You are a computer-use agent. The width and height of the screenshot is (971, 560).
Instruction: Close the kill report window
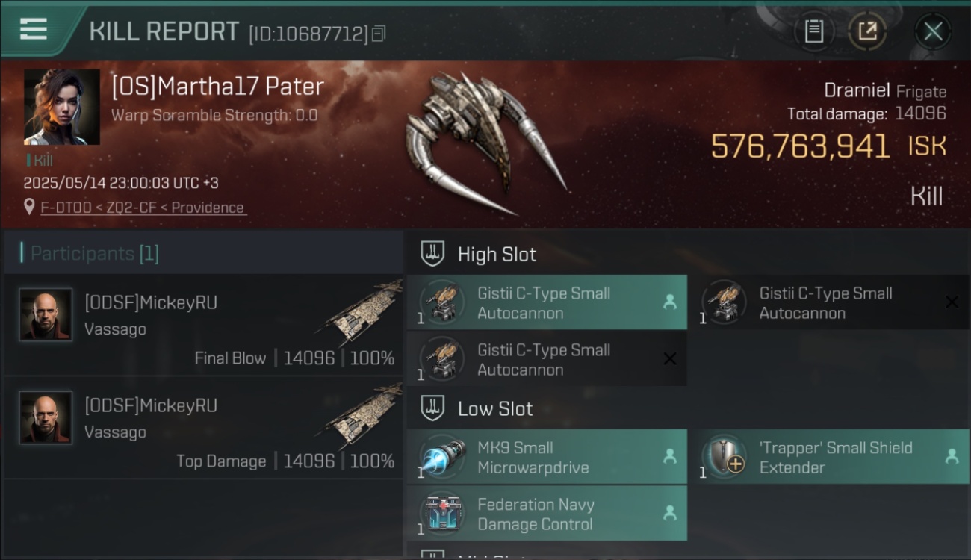click(x=933, y=31)
